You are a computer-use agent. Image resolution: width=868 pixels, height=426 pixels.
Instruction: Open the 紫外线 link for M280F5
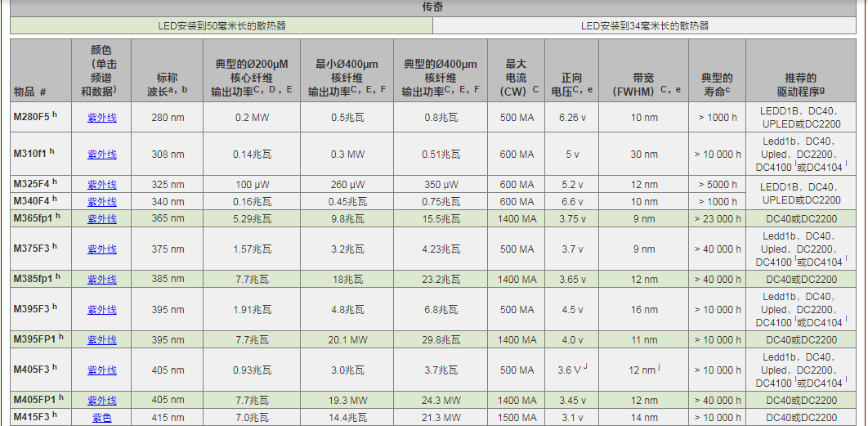(x=102, y=117)
